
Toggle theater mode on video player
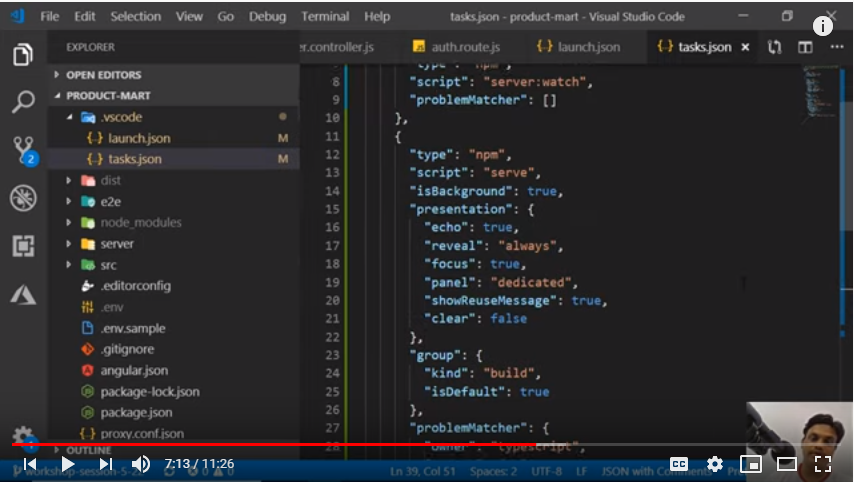(x=787, y=464)
